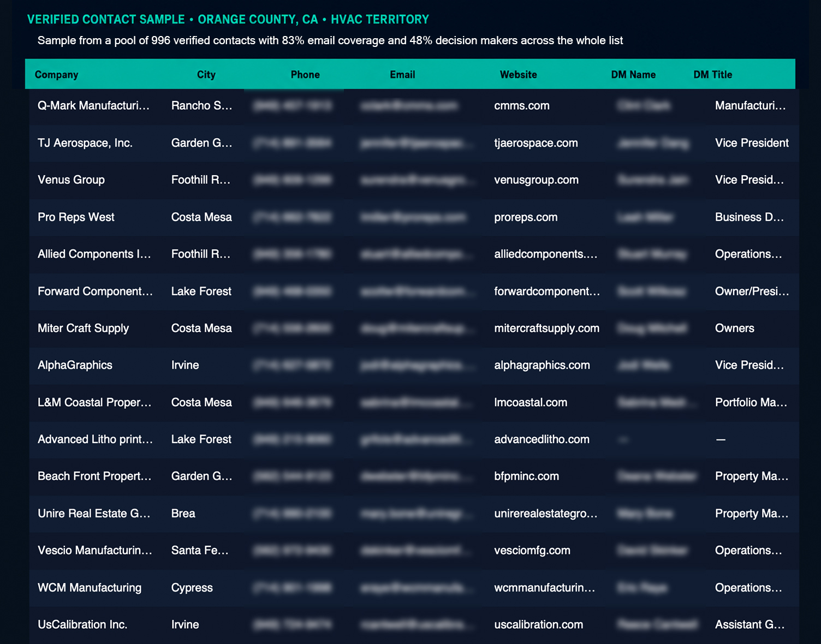Click the Verified Contact Sample heading

(x=228, y=20)
